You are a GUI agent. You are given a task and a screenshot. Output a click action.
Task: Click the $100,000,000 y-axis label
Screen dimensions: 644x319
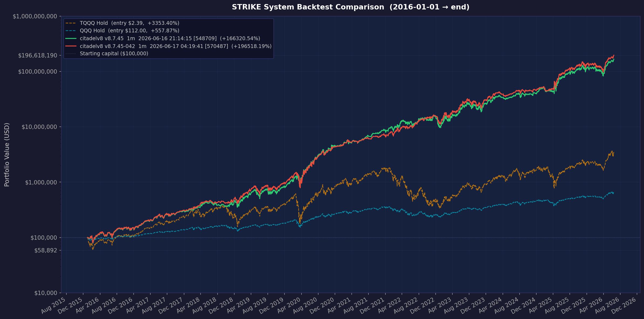(38, 71)
